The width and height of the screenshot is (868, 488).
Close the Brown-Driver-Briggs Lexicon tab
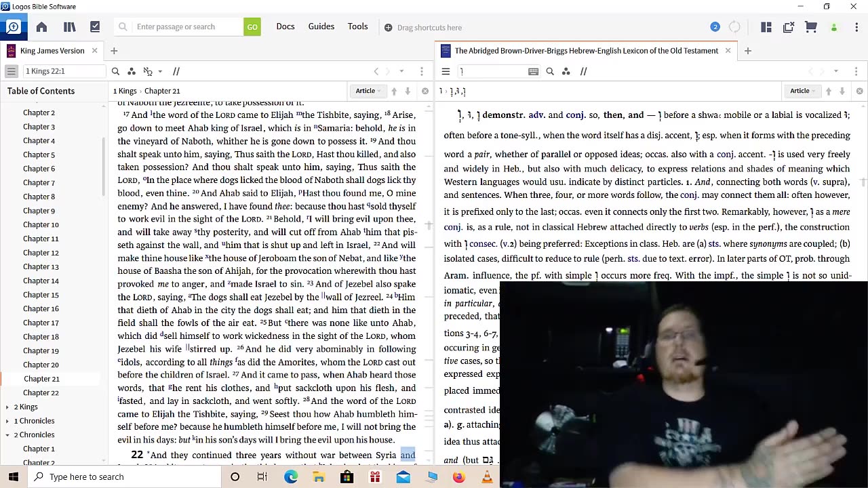pyautogui.click(x=728, y=51)
